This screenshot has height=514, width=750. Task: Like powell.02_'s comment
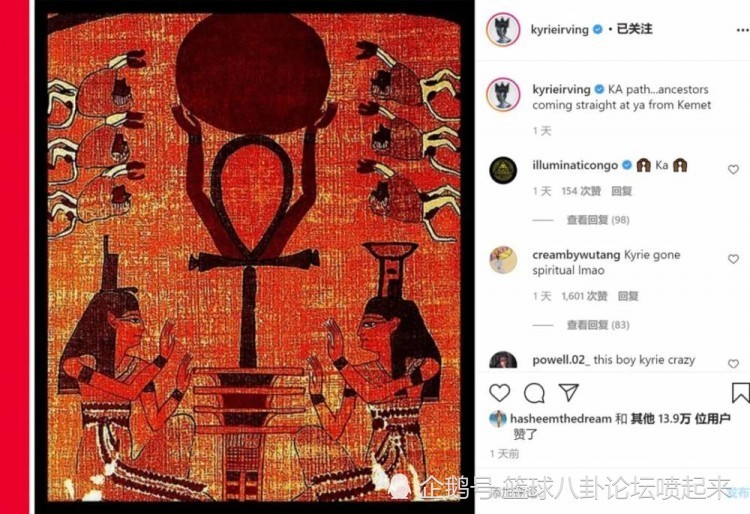(733, 363)
